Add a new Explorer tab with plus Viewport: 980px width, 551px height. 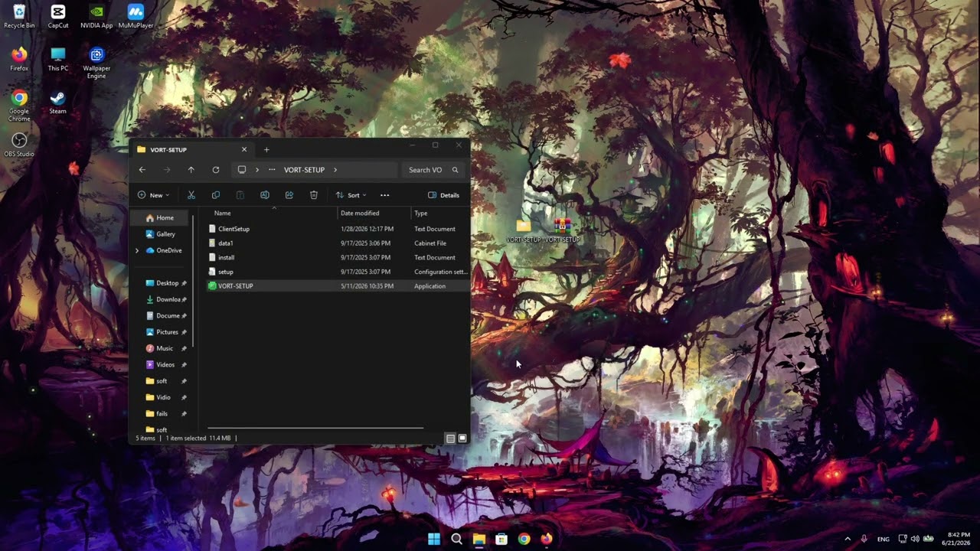[266, 149]
